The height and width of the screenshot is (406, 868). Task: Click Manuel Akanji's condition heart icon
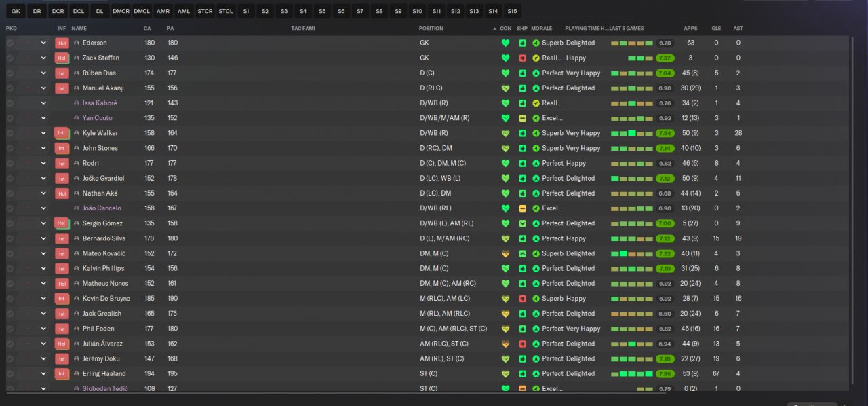(505, 88)
